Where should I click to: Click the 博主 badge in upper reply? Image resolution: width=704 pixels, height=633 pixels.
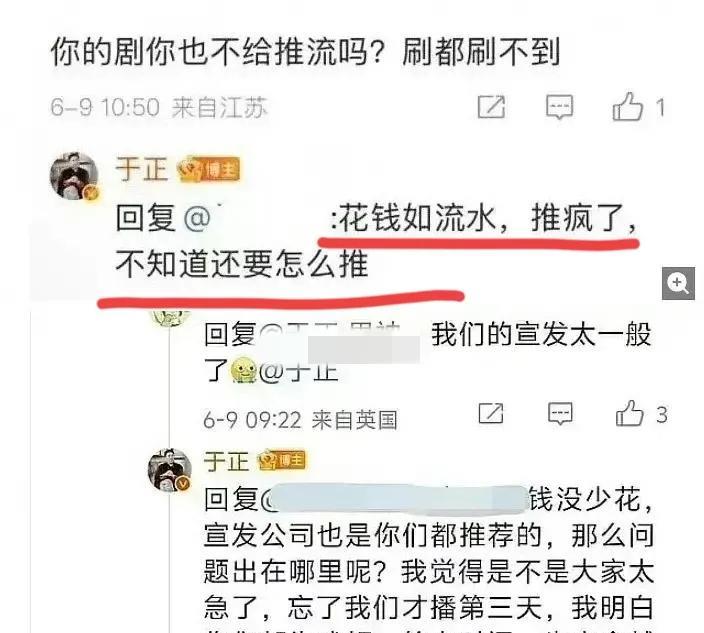[x=208, y=170]
